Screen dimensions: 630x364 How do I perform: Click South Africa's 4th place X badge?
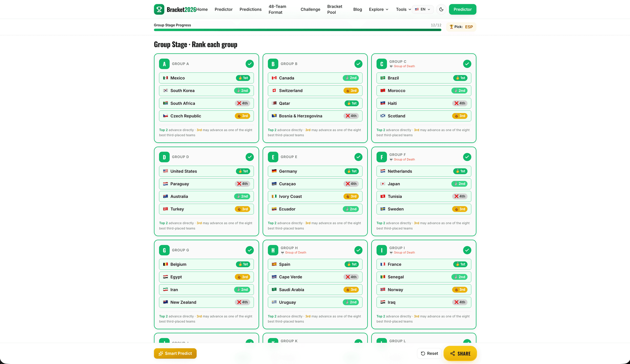pyautogui.click(x=242, y=103)
